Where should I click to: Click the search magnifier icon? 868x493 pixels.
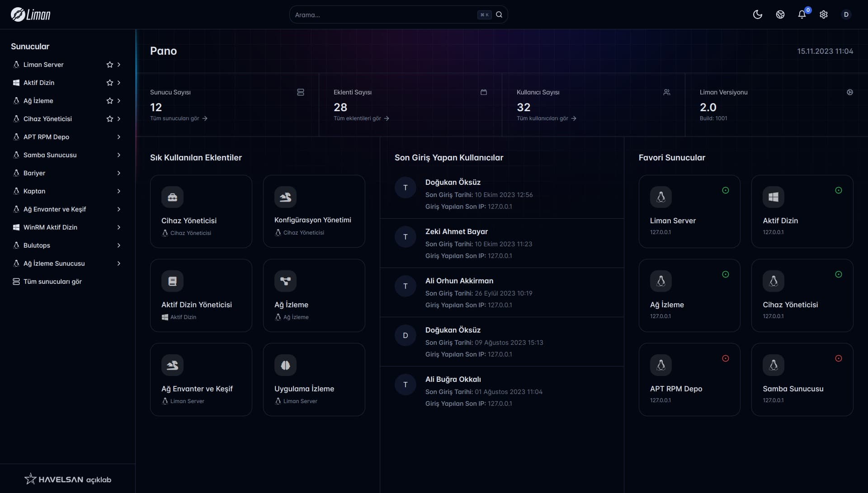pyautogui.click(x=499, y=14)
